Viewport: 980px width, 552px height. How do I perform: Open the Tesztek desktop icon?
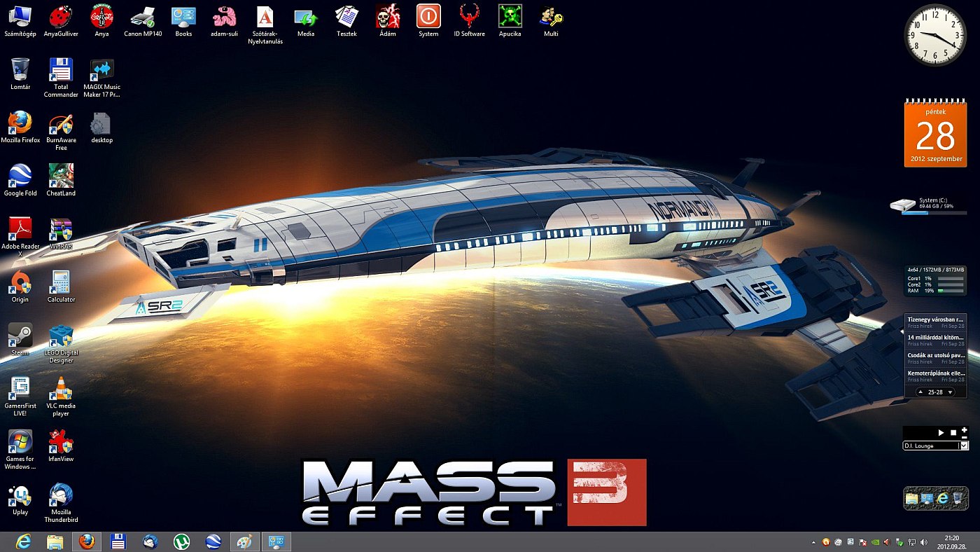tap(346, 21)
